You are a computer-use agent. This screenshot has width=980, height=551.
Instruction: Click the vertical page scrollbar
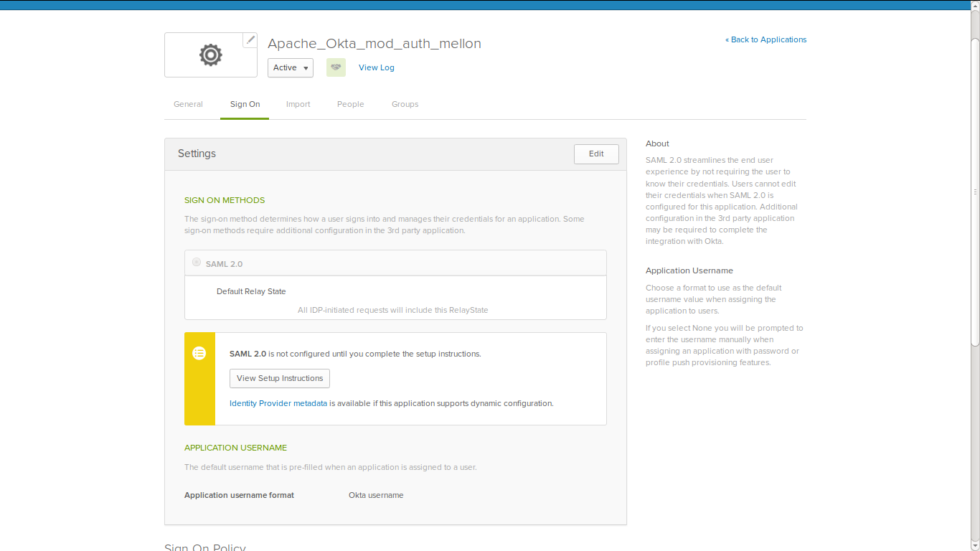pos(975,192)
